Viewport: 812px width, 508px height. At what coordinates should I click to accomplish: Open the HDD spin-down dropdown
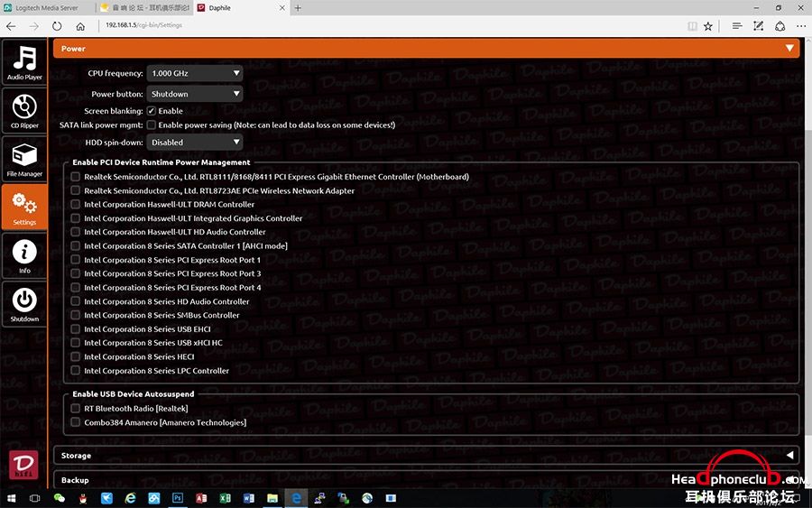coord(195,142)
